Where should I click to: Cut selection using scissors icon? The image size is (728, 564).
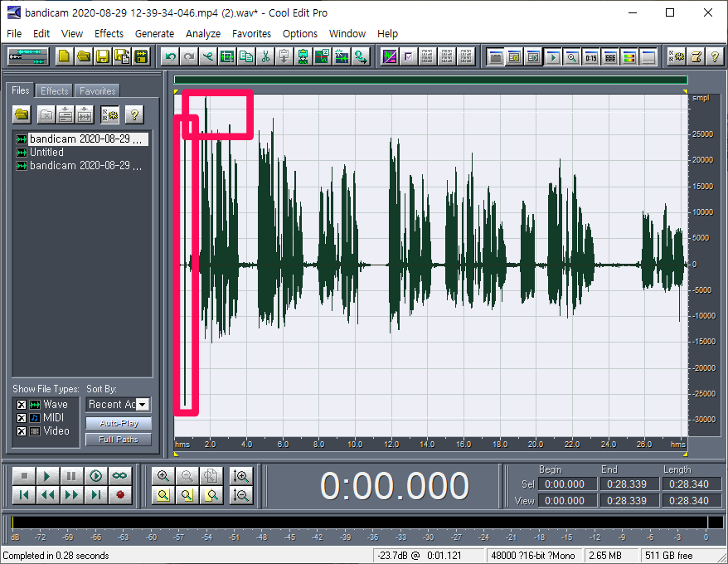click(265, 56)
